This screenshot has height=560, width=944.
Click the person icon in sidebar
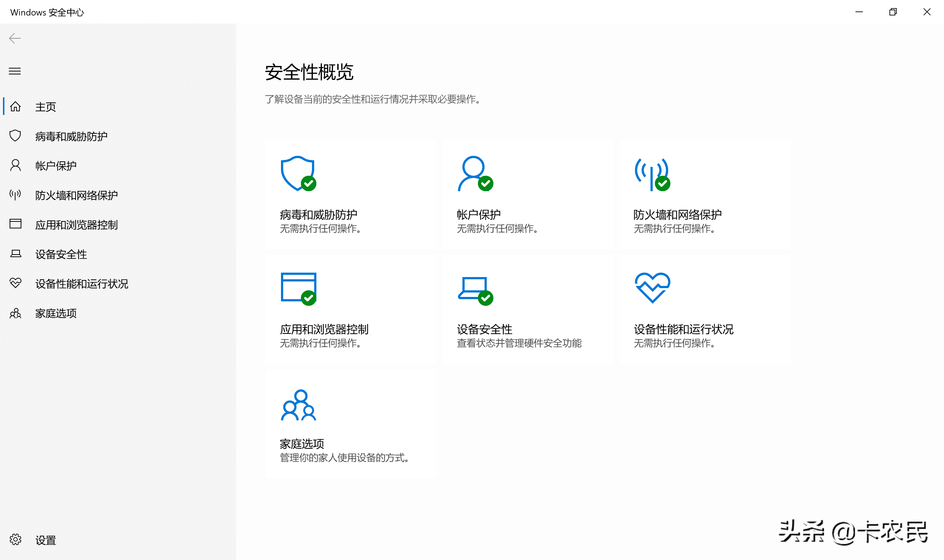click(x=15, y=165)
